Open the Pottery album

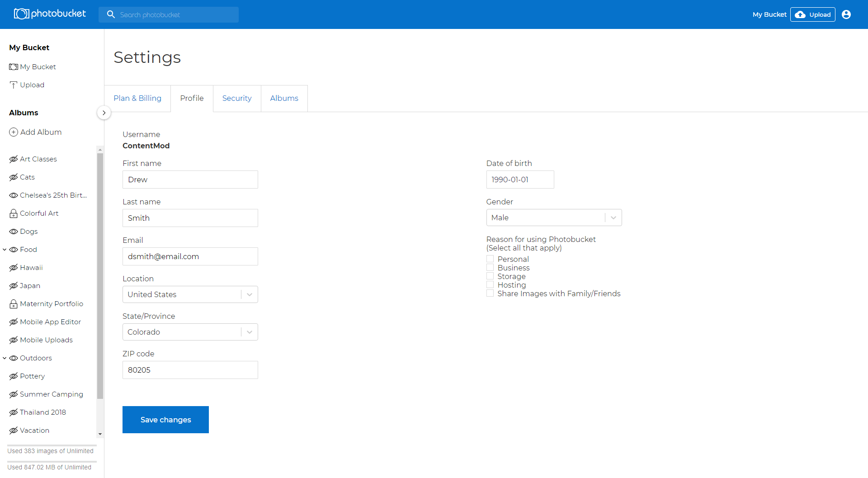point(32,376)
